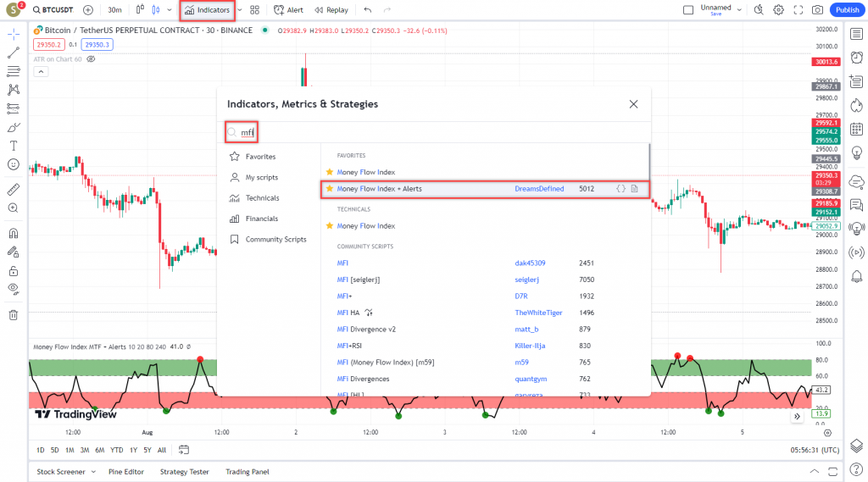Unfavorite the Money Flow Index + Alerts star
Image resolution: width=868 pixels, height=482 pixels.
pyautogui.click(x=330, y=189)
